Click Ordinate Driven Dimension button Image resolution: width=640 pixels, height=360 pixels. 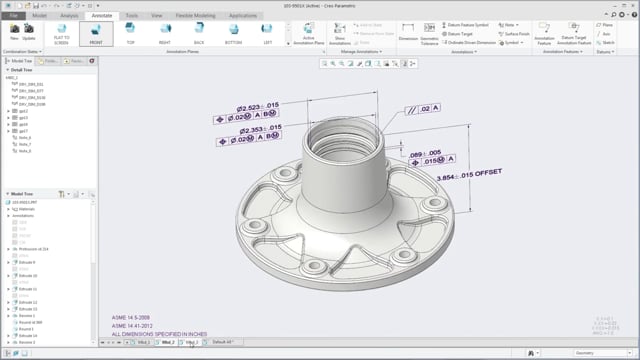pyautogui.click(x=469, y=42)
